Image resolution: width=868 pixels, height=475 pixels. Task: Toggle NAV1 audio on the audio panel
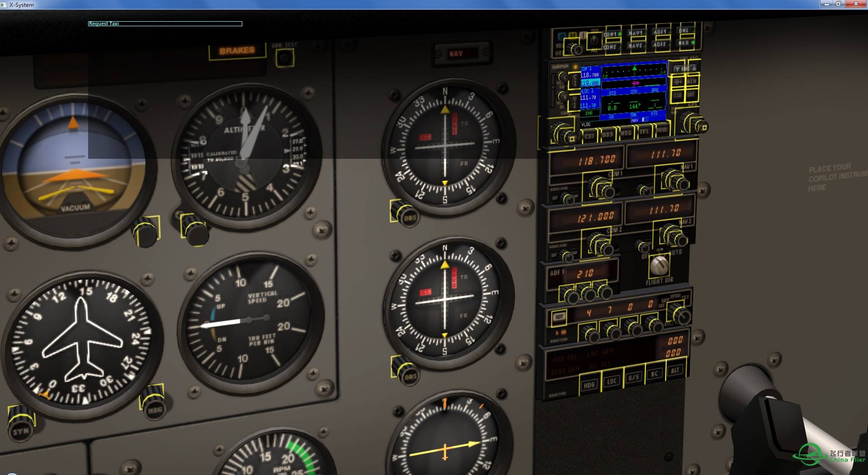636,33
